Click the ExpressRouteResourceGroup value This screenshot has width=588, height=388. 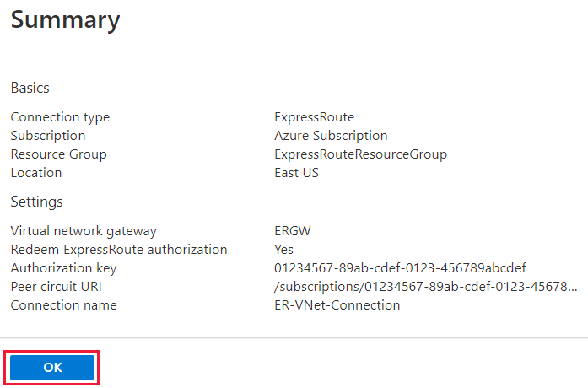click(361, 154)
